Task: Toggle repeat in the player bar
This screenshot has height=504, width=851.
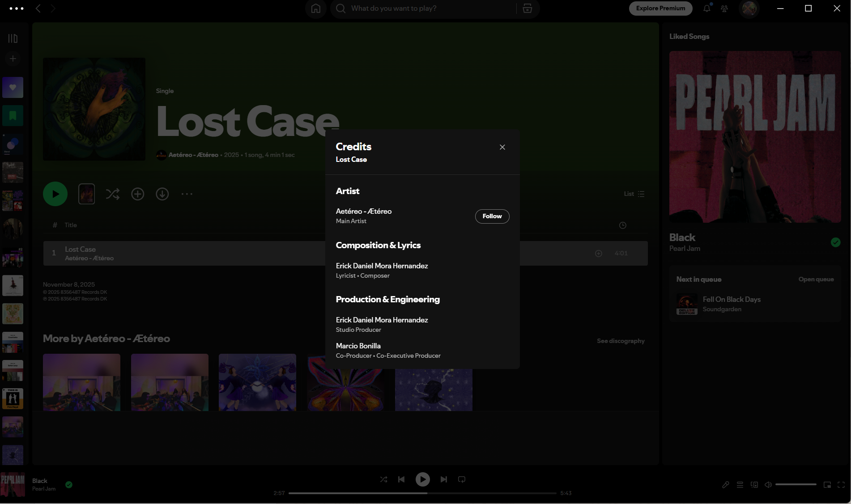Action: click(462, 479)
